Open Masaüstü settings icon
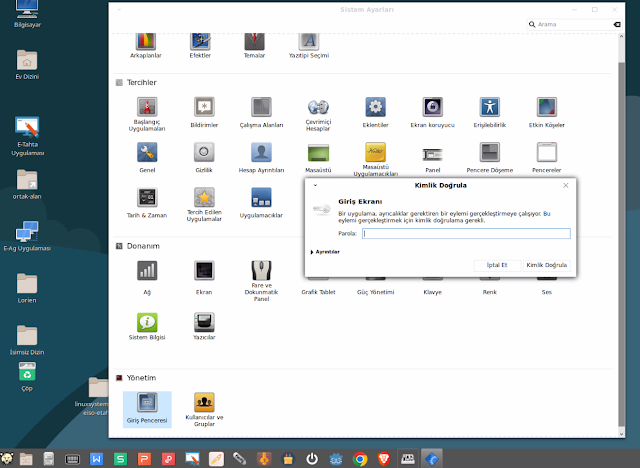Screen dimensions: 640x468 318,157
